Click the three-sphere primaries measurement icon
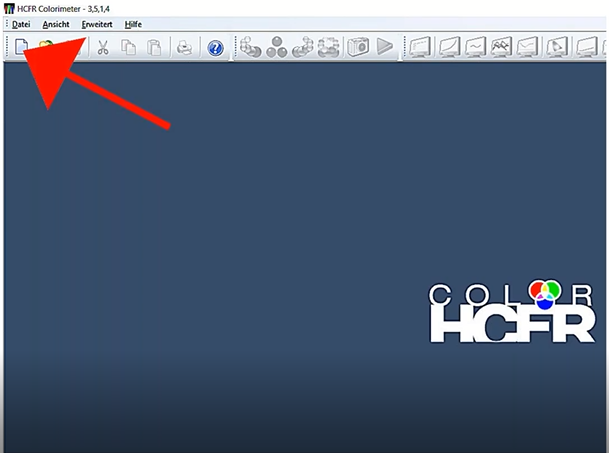 [277, 47]
